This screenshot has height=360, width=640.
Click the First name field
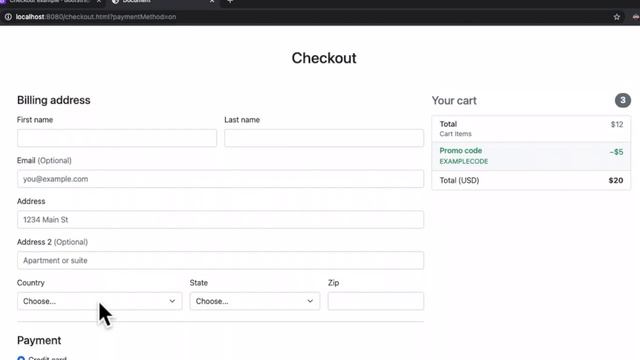(x=117, y=138)
